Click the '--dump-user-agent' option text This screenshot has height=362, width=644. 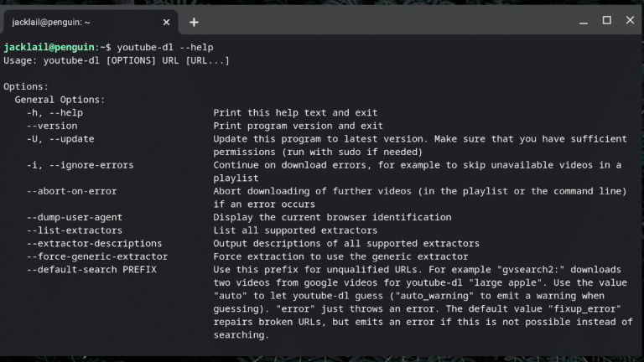coord(75,217)
